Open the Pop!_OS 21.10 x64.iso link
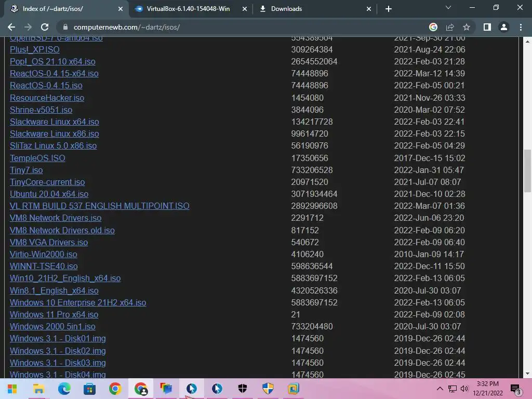 [x=52, y=61]
